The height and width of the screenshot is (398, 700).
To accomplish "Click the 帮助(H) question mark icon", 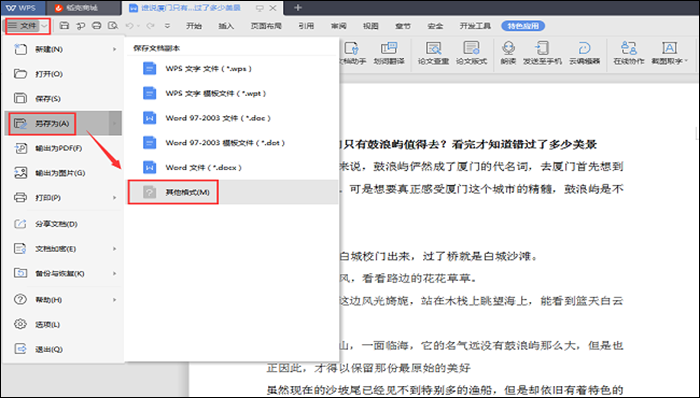I will [21, 299].
